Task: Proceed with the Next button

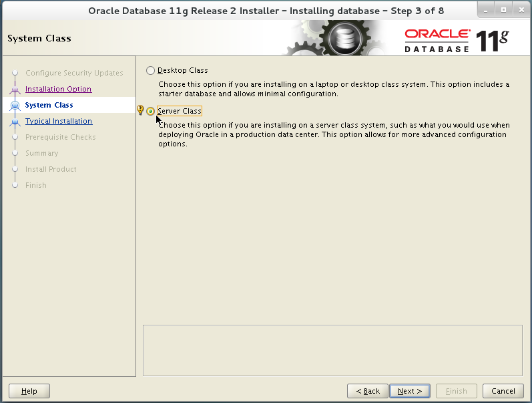Action: (410, 391)
